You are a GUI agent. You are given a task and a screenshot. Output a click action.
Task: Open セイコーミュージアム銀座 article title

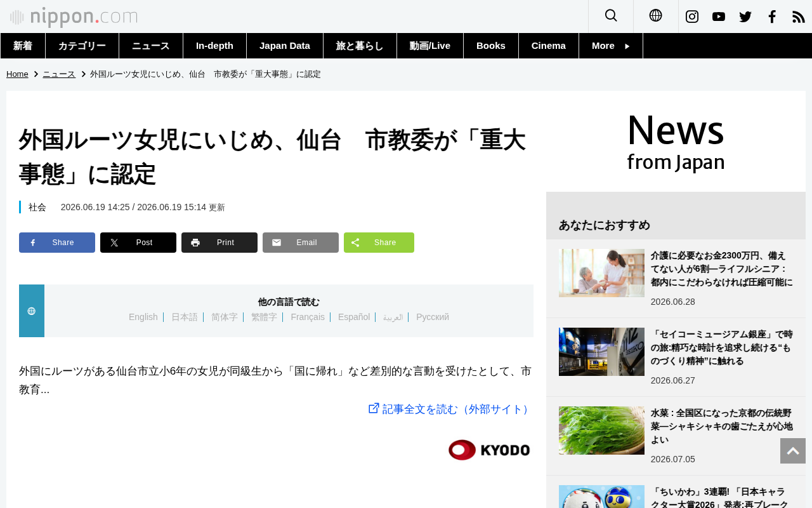(x=722, y=347)
